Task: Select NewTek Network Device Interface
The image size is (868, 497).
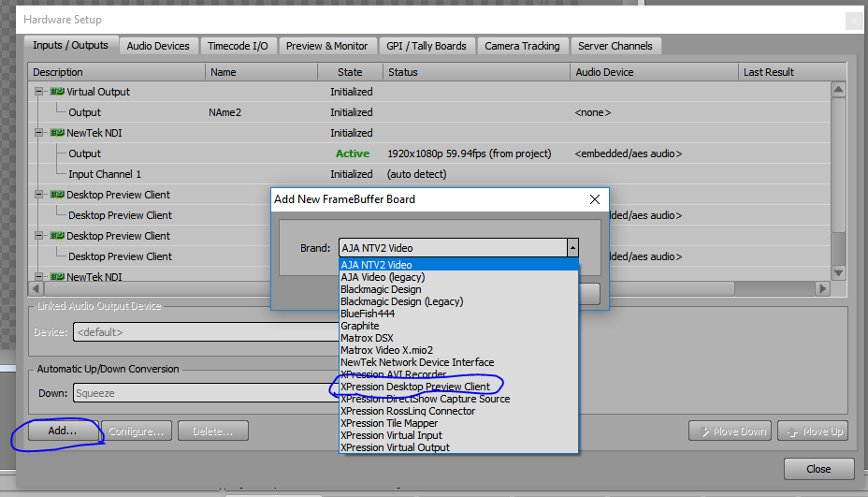Action: [458, 362]
